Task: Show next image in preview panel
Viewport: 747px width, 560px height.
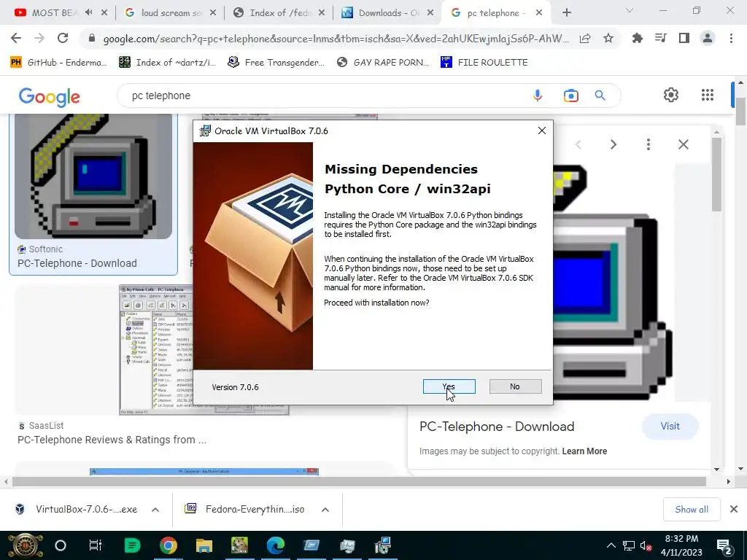Action: 613,144
